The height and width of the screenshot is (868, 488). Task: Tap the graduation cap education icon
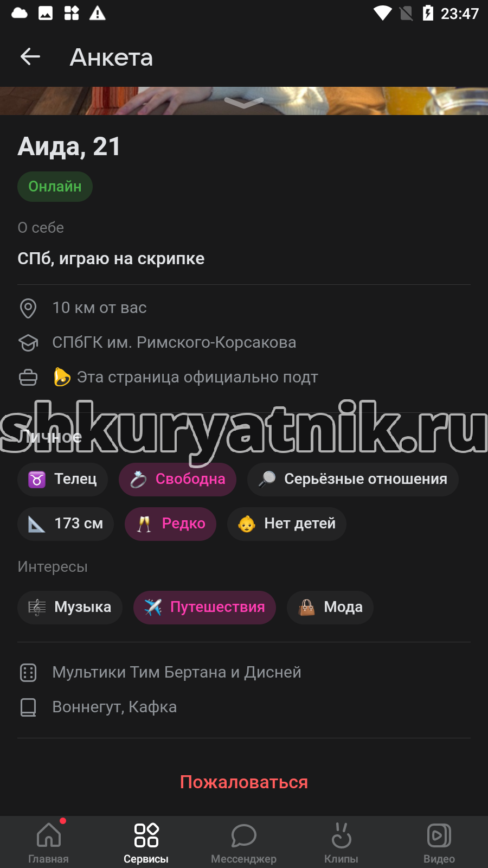(28, 343)
